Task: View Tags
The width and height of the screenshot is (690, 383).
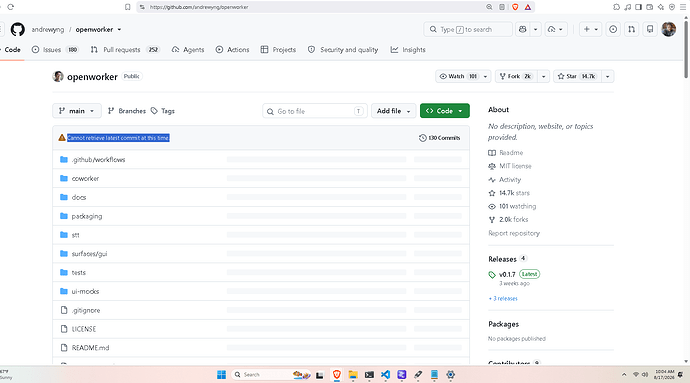Action: click(163, 111)
